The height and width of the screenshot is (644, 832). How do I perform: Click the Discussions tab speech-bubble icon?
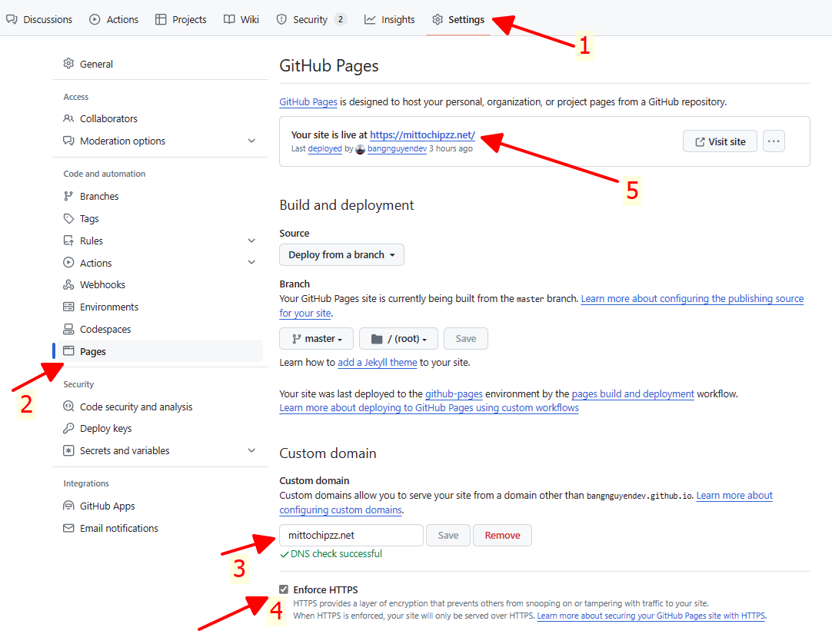point(12,20)
